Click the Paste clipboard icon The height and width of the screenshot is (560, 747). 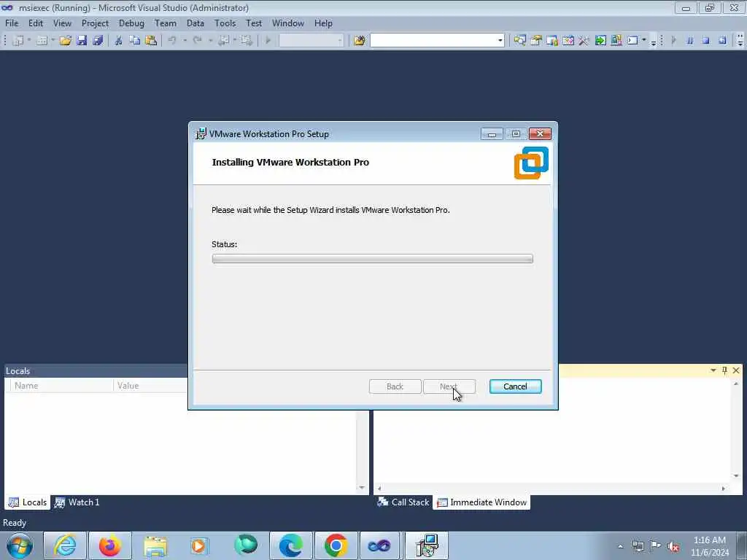pyautogui.click(x=151, y=41)
